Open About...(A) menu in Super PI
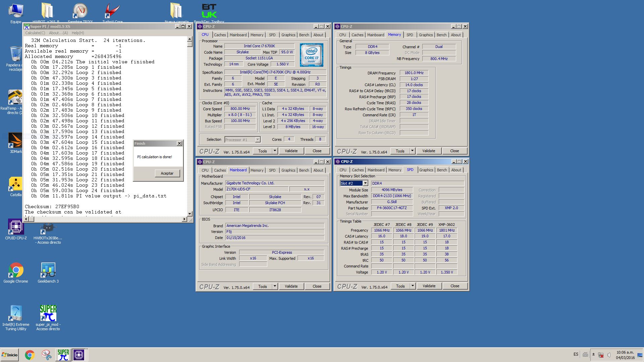Viewport: 644px width, 362px height. click(x=58, y=33)
